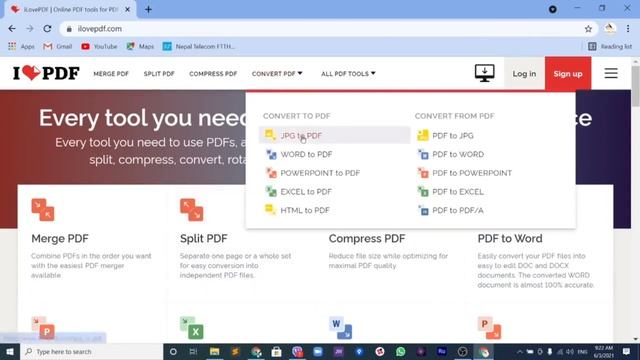The image size is (640, 360).
Task: Open the Chrome profile avatar
Action: pyautogui.click(x=610, y=29)
